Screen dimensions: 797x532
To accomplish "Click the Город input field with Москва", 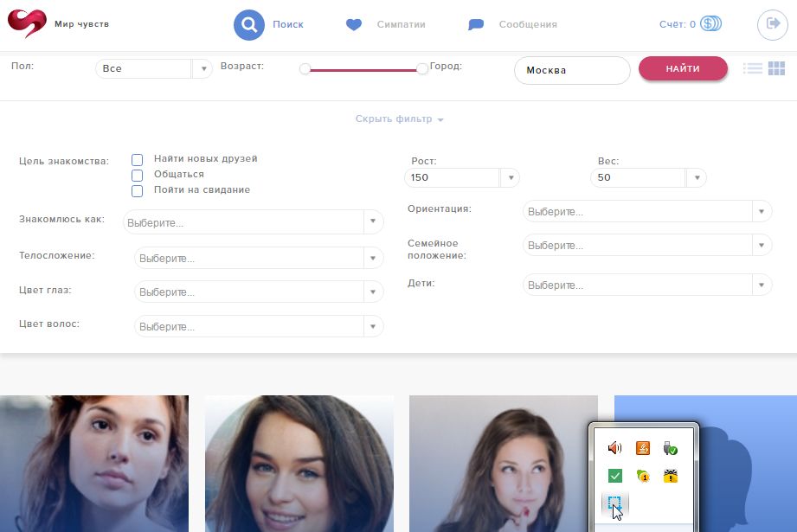I will pos(572,70).
